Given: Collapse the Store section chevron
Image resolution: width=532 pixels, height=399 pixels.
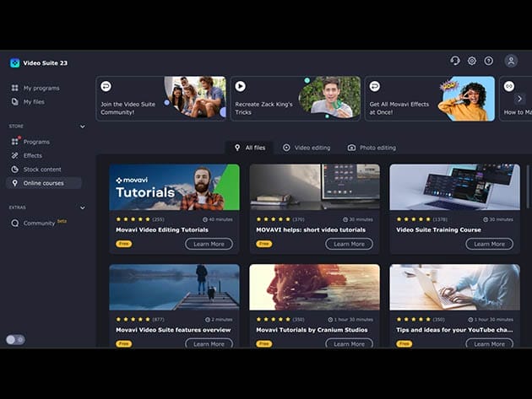Looking at the screenshot, I should point(82,127).
